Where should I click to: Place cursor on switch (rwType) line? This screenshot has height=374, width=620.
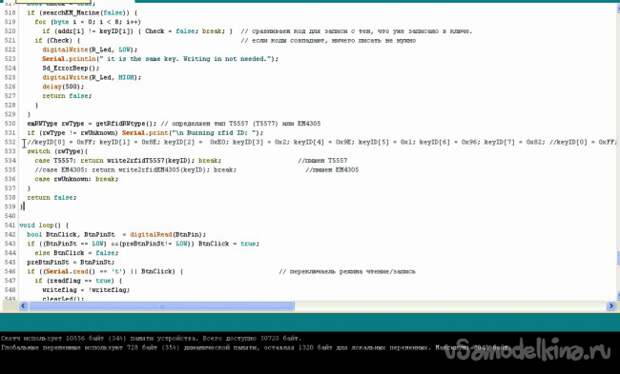[57, 151]
